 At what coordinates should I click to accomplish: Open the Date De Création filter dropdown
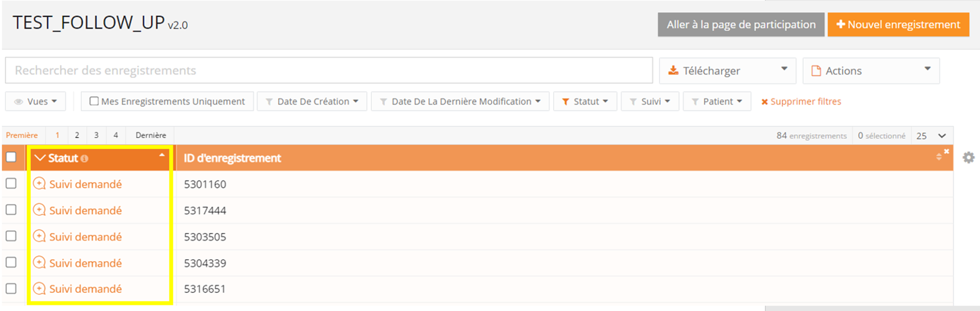[x=312, y=102]
